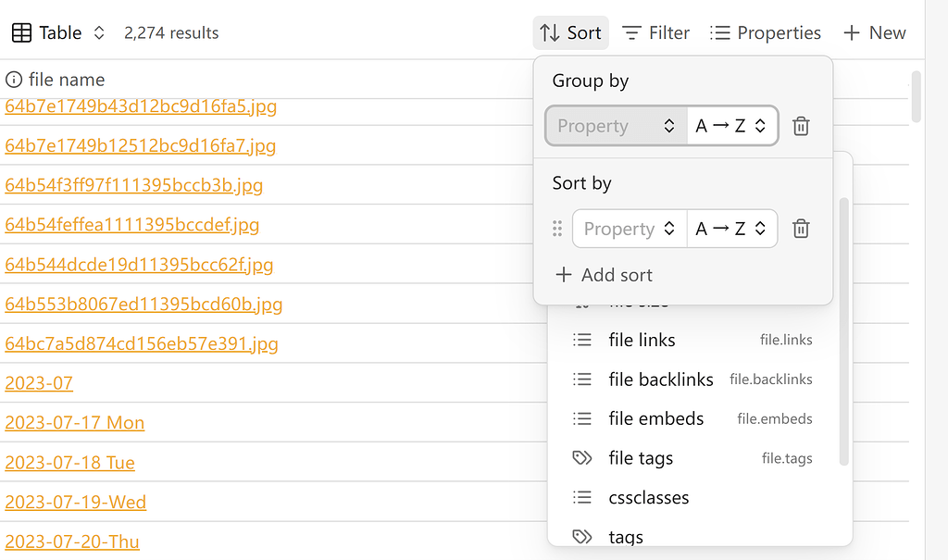This screenshot has width=948, height=560.
Task: Change the Group by A→Z order
Action: [x=732, y=126]
